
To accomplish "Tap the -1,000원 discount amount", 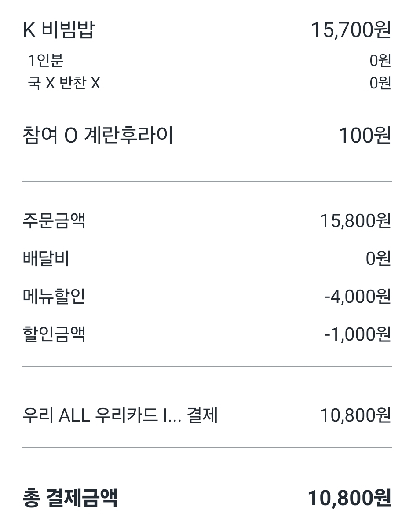I will [358, 335].
